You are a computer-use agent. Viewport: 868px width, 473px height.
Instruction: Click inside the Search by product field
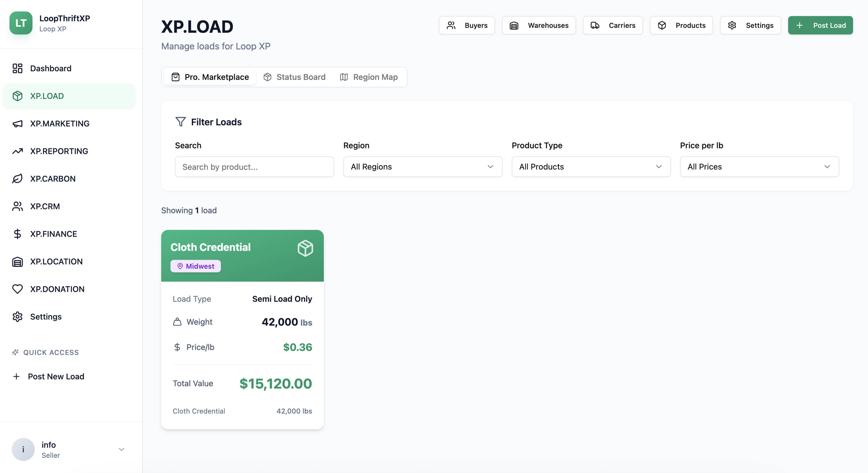tap(254, 167)
